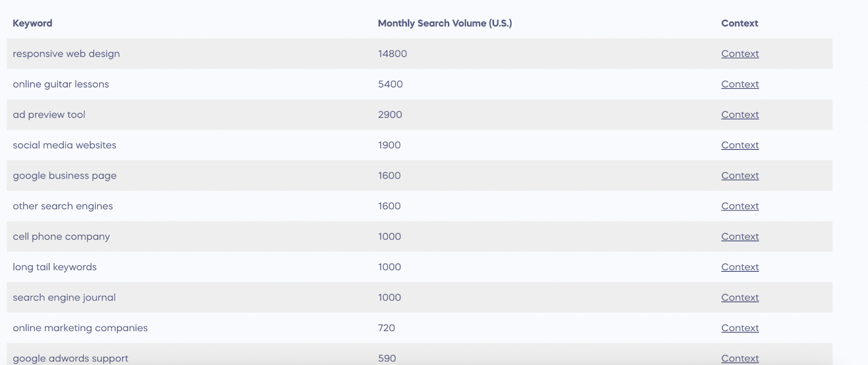868x365 pixels.
Task: Open Context for google adwords support
Action: 739,358
